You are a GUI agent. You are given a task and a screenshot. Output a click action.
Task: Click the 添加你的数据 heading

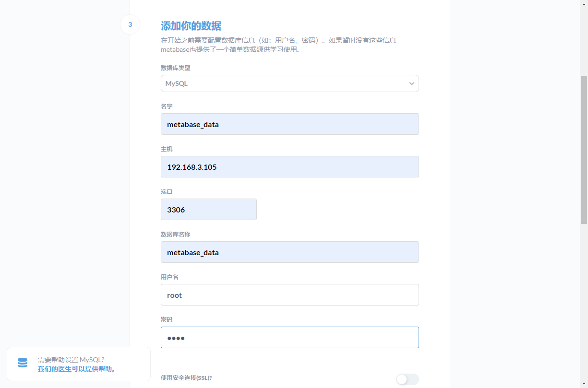pos(191,26)
